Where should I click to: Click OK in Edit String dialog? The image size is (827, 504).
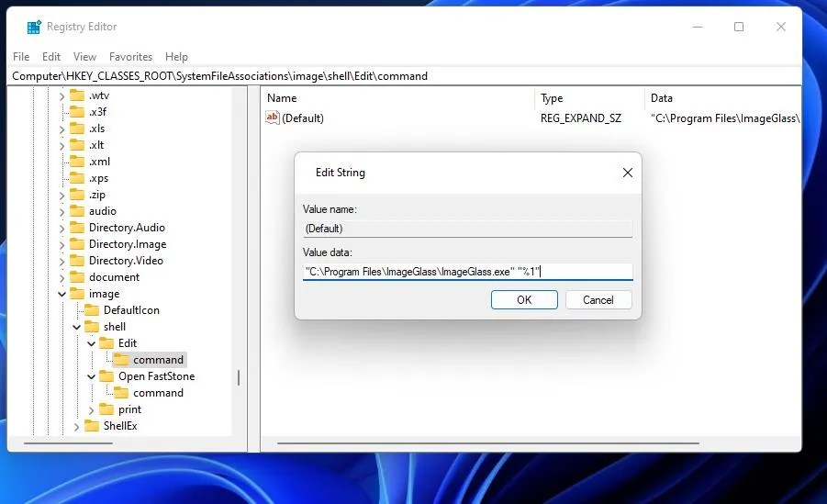524,300
